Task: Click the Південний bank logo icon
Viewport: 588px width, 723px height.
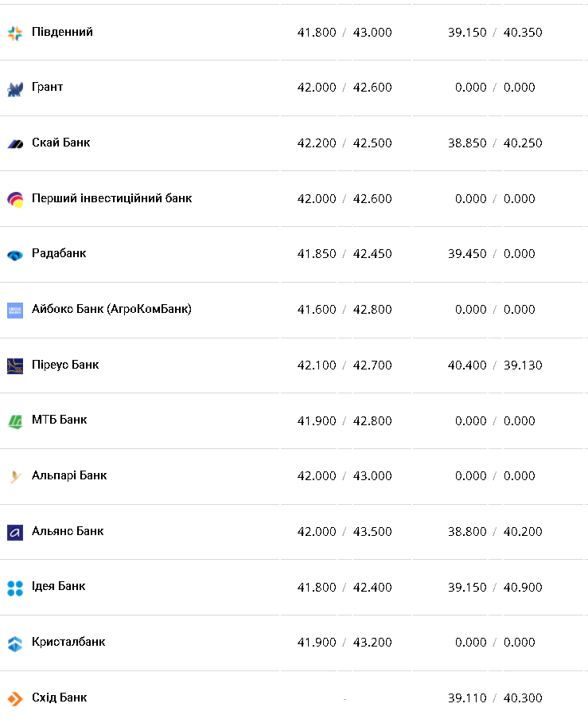Action: [x=15, y=33]
